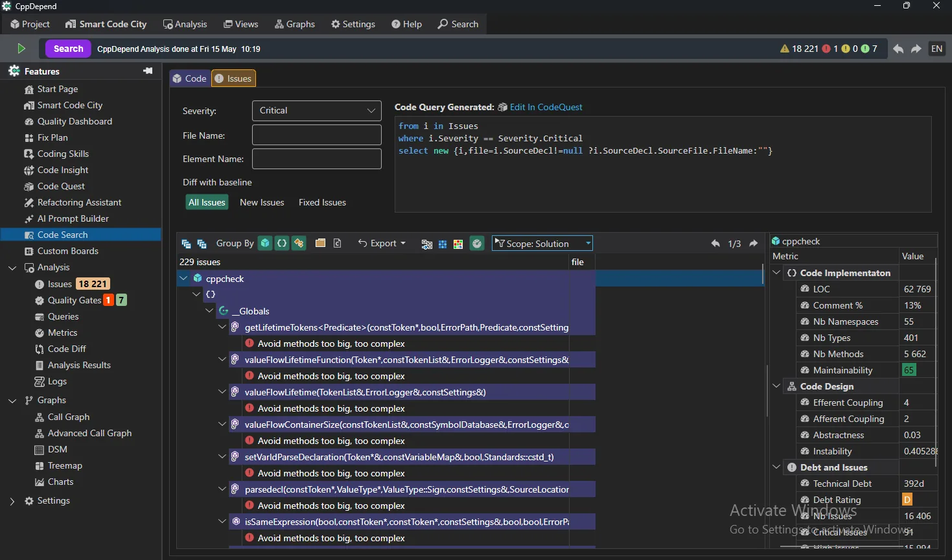
Task: Click the orange Debt Rating D badge
Action: [x=907, y=499]
